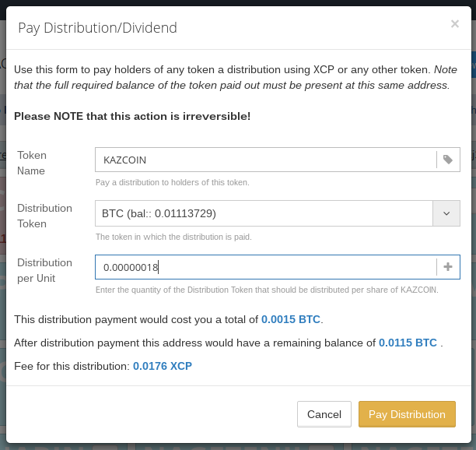Click the Distribution per Unit label
The image size is (476, 450).
(44, 270)
